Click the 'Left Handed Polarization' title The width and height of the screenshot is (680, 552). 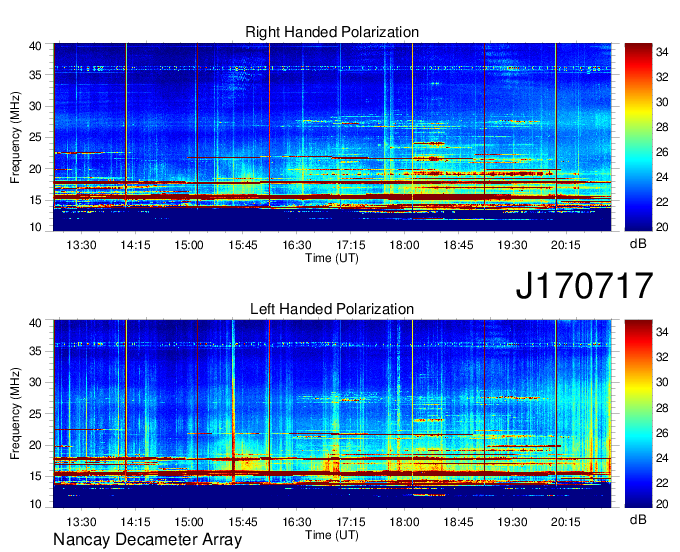pyautogui.click(x=332, y=309)
